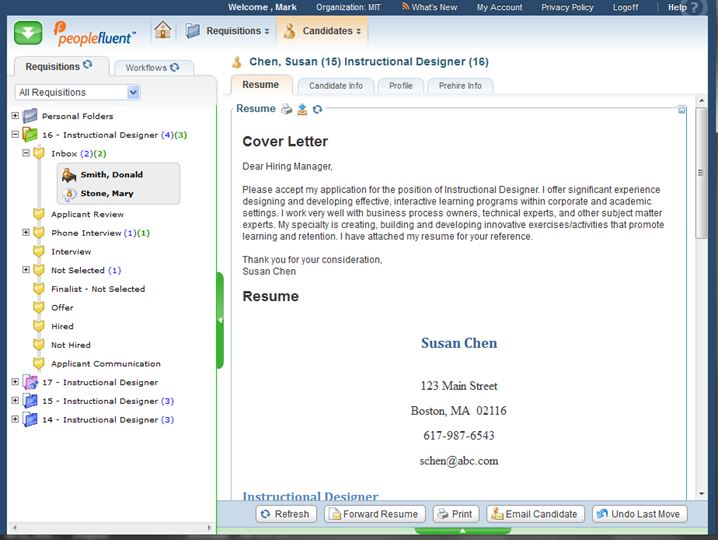Click the print icon beside Resume heading
This screenshot has width=718, height=540.
click(x=286, y=109)
